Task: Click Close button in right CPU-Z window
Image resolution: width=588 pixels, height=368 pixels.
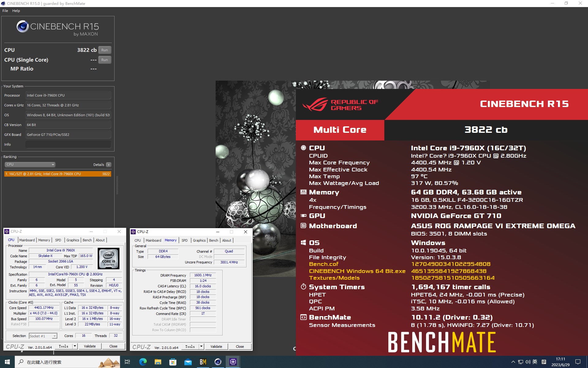Action: (x=240, y=347)
